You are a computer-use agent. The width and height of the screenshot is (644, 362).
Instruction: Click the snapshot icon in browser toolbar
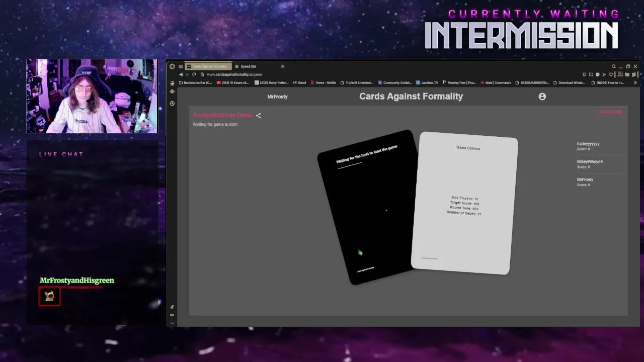591,74
